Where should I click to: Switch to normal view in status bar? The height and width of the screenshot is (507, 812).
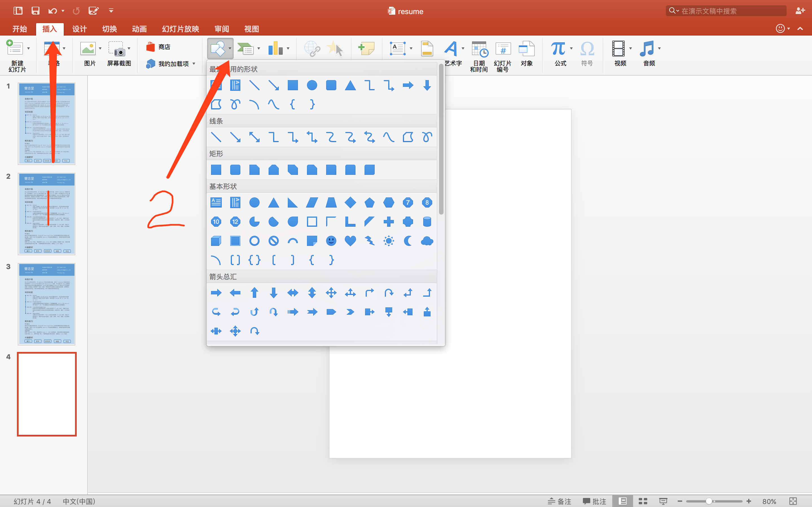pos(622,501)
